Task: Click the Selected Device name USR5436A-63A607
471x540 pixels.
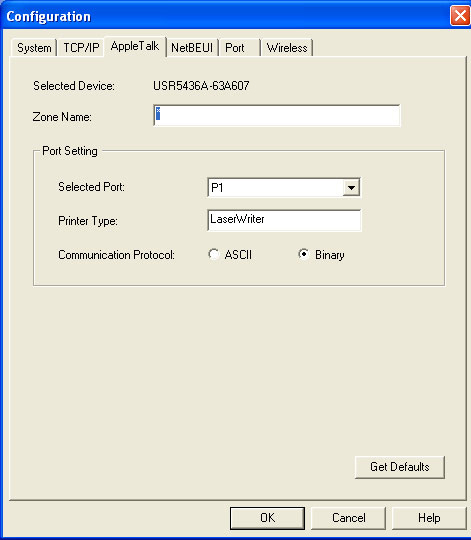Action: point(201,86)
